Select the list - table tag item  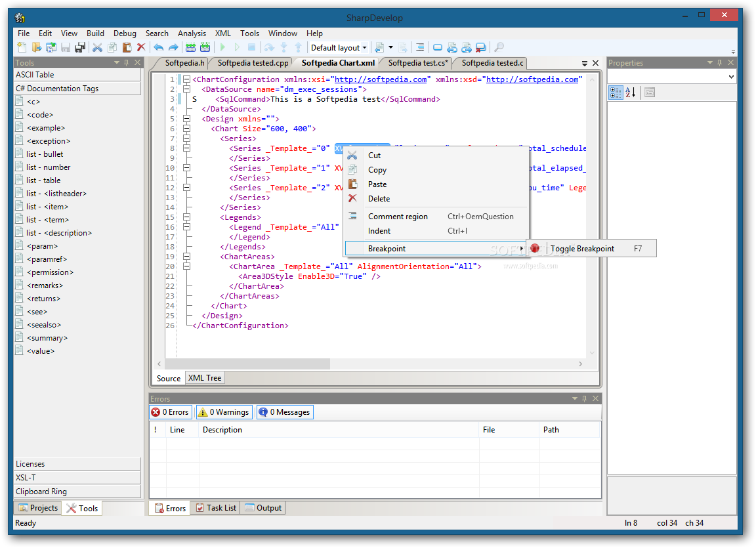pyautogui.click(x=43, y=180)
